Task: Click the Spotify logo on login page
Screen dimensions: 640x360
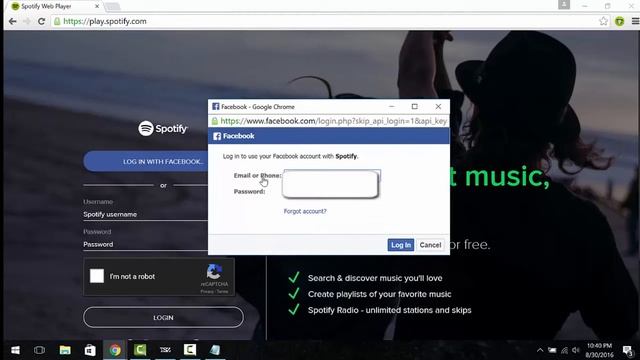Action: pos(163,129)
